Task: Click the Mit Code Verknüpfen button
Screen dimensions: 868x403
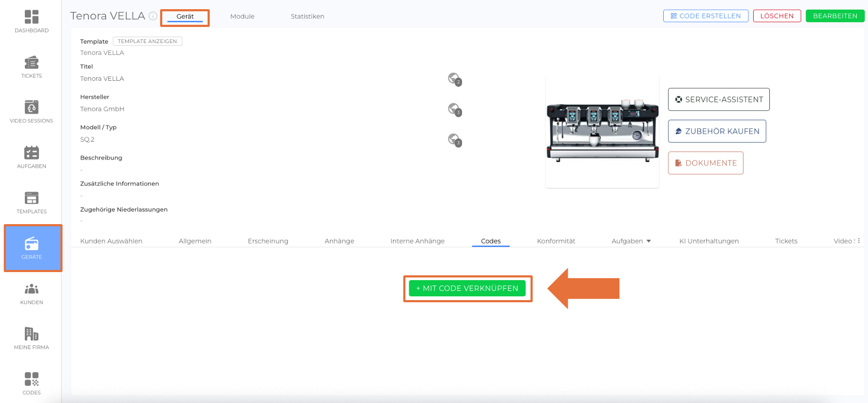Action: pos(467,288)
